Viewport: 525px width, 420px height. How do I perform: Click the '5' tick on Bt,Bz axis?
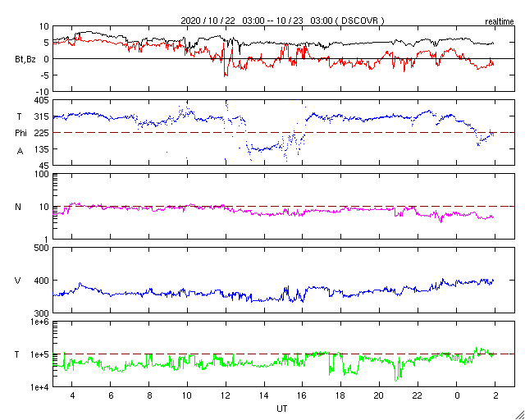coord(47,43)
